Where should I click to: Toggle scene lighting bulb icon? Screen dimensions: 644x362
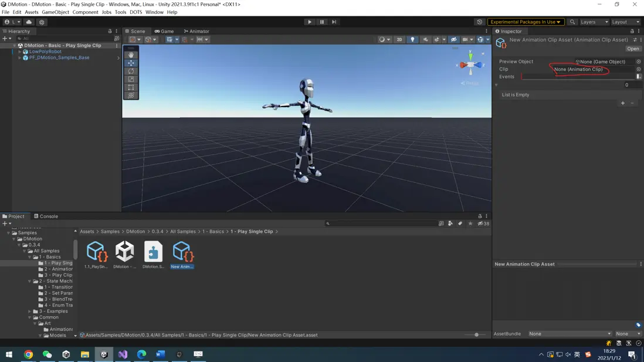click(x=412, y=40)
